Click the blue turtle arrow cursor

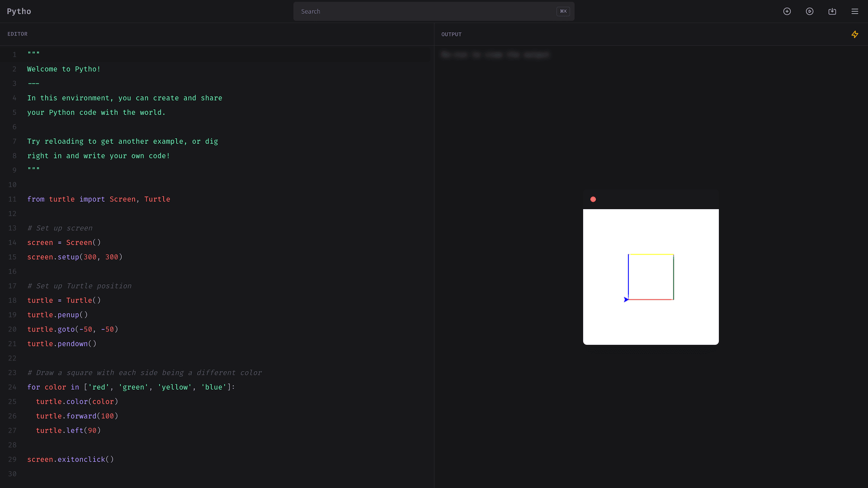pos(626,300)
